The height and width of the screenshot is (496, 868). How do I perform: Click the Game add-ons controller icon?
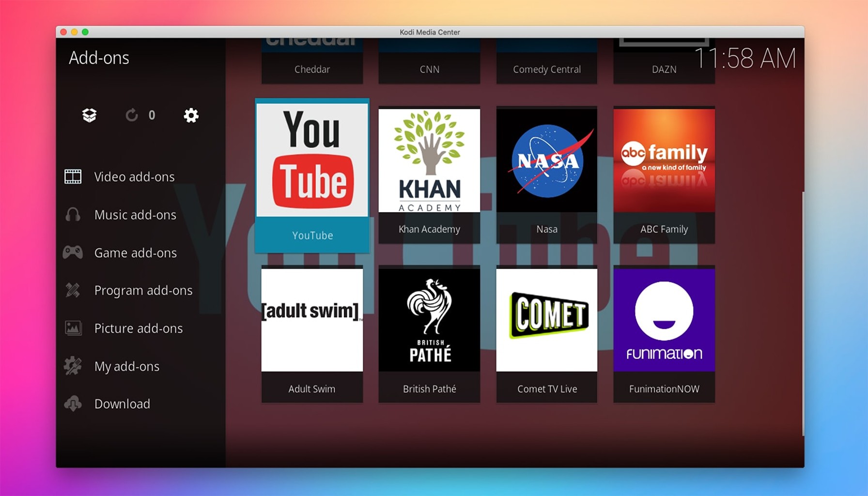pyautogui.click(x=73, y=252)
